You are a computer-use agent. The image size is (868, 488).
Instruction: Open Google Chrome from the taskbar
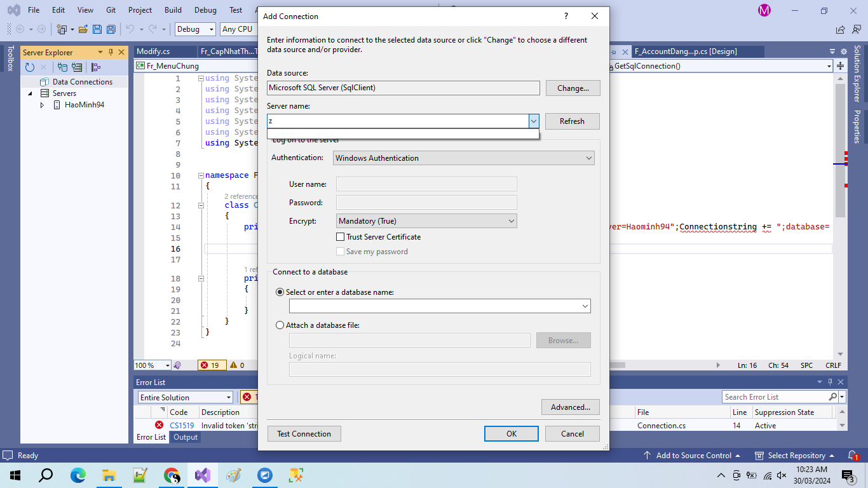pyautogui.click(x=171, y=475)
